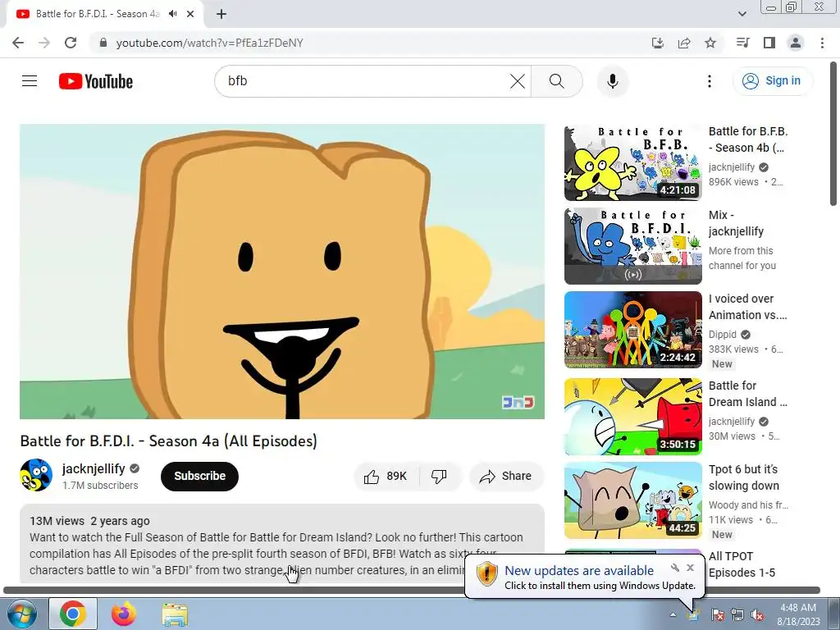Open network tray icon

click(737, 614)
